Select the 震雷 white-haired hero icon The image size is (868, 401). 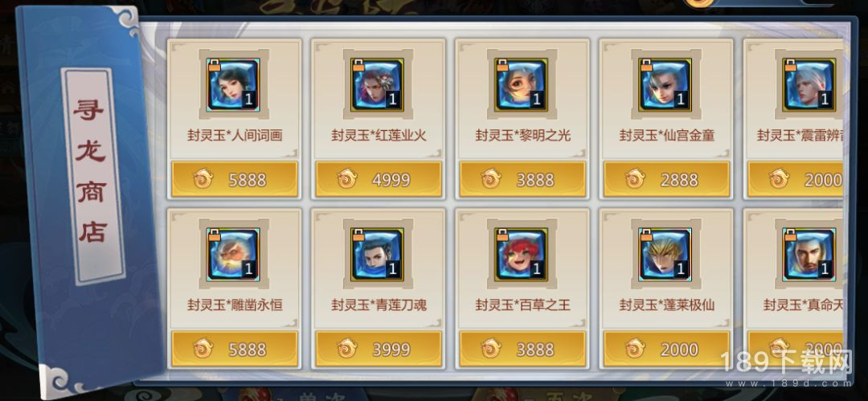click(x=809, y=84)
